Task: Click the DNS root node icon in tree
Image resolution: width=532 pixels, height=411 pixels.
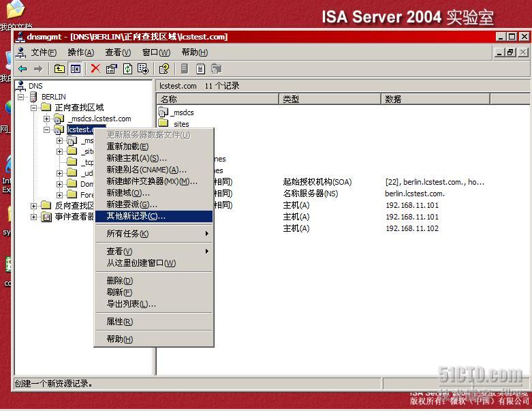Action: click(20, 85)
